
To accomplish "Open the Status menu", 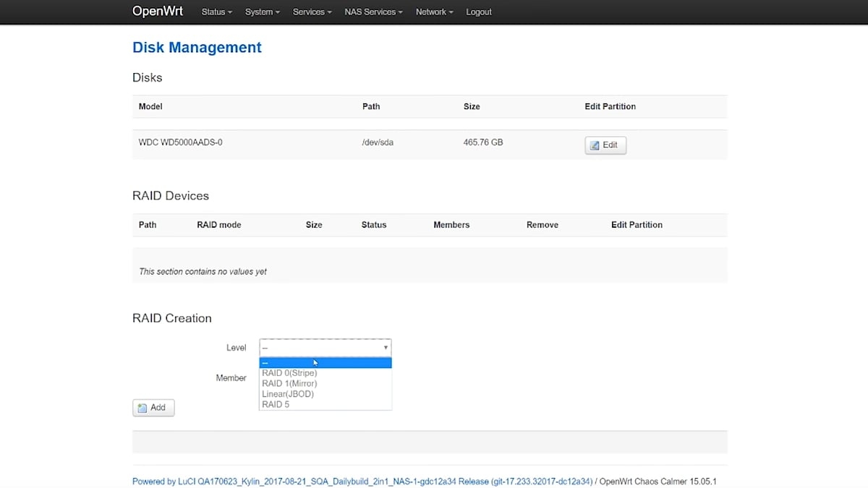I will 217,12.
